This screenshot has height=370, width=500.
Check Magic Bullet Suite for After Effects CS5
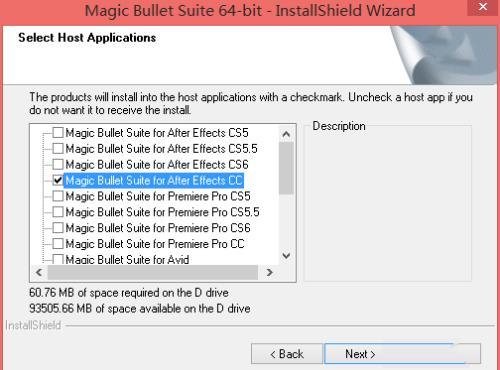pos(58,133)
